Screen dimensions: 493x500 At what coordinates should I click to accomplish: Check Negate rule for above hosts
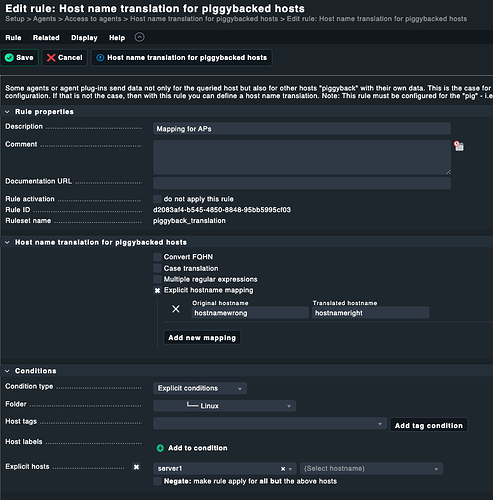click(x=157, y=481)
